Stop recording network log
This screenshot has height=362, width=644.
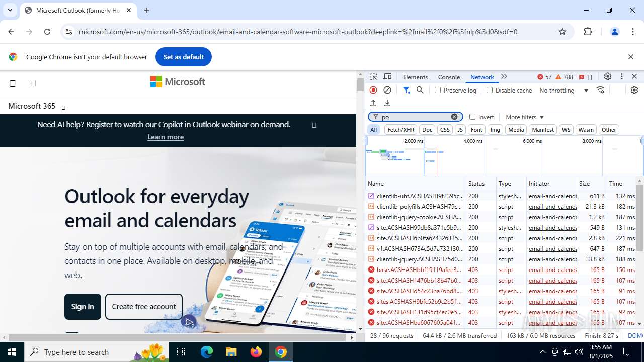pyautogui.click(x=373, y=90)
